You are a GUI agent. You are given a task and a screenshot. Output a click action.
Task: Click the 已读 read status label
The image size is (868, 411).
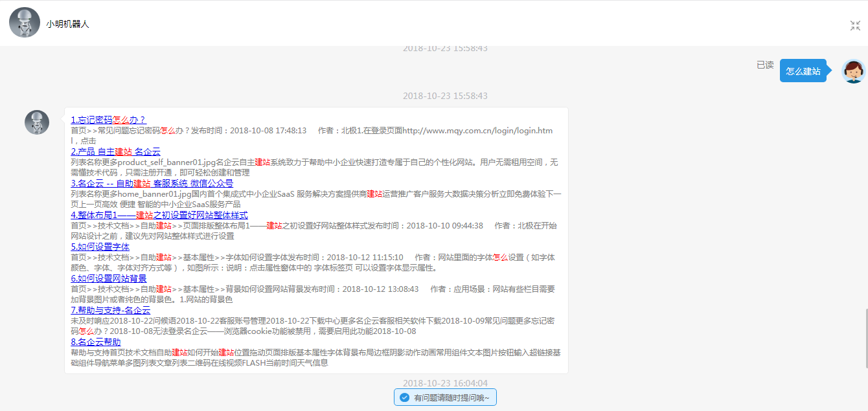pyautogui.click(x=765, y=65)
